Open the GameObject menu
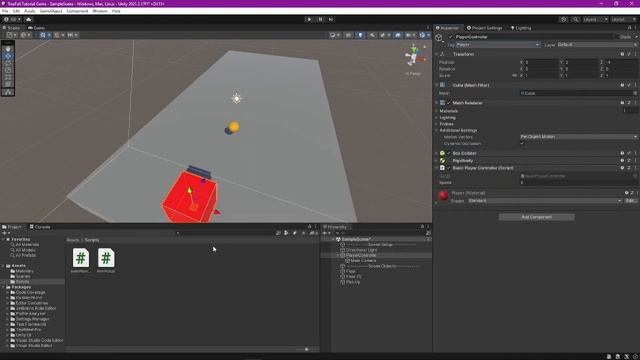The image size is (640, 360). tap(51, 11)
